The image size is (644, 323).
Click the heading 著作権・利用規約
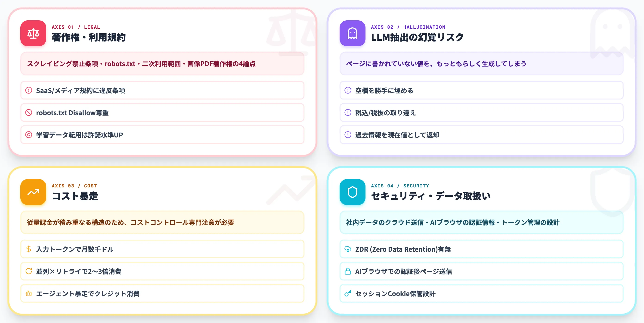tap(89, 37)
